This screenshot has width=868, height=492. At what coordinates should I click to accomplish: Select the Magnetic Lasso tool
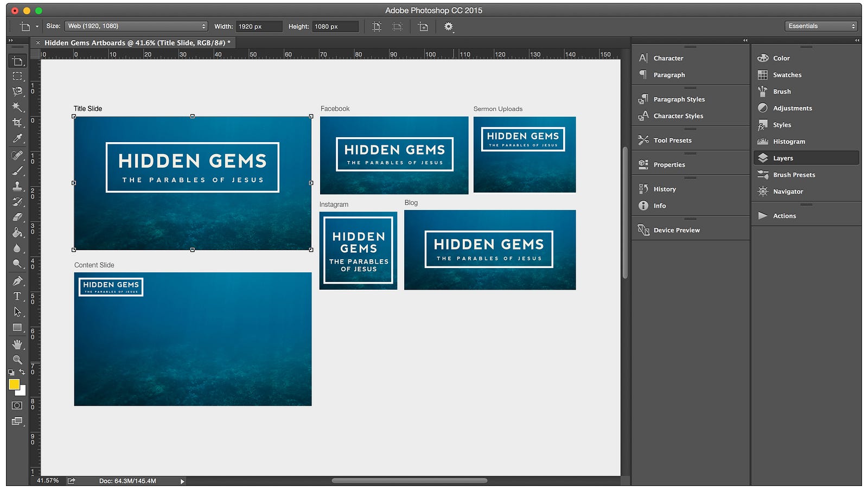point(17,91)
